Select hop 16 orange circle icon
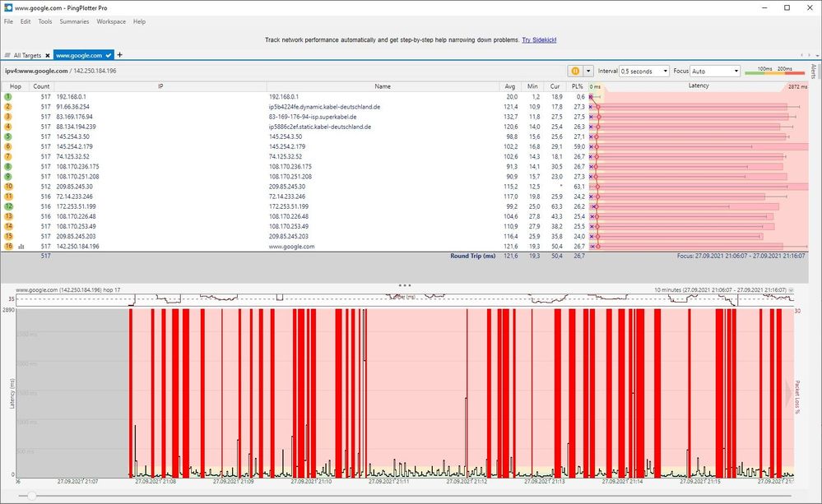Image resolution: width=822 pixels, height=504 pixels. coord(8,246)
